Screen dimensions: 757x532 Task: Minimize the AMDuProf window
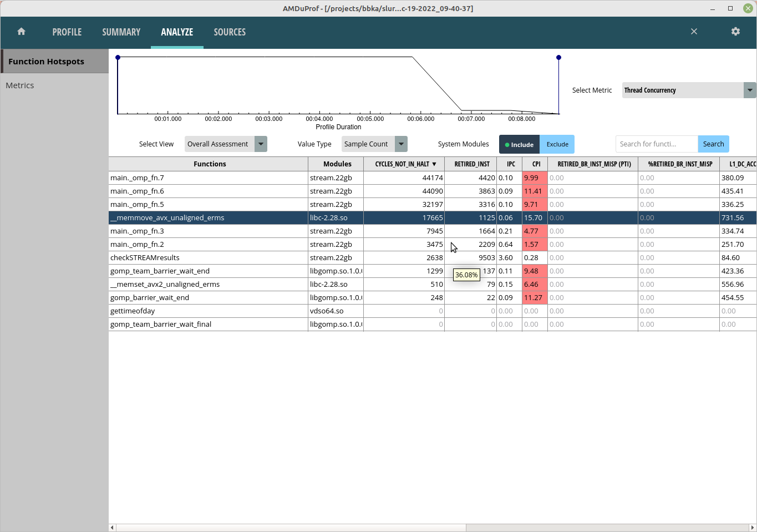[x=713, y=8]
